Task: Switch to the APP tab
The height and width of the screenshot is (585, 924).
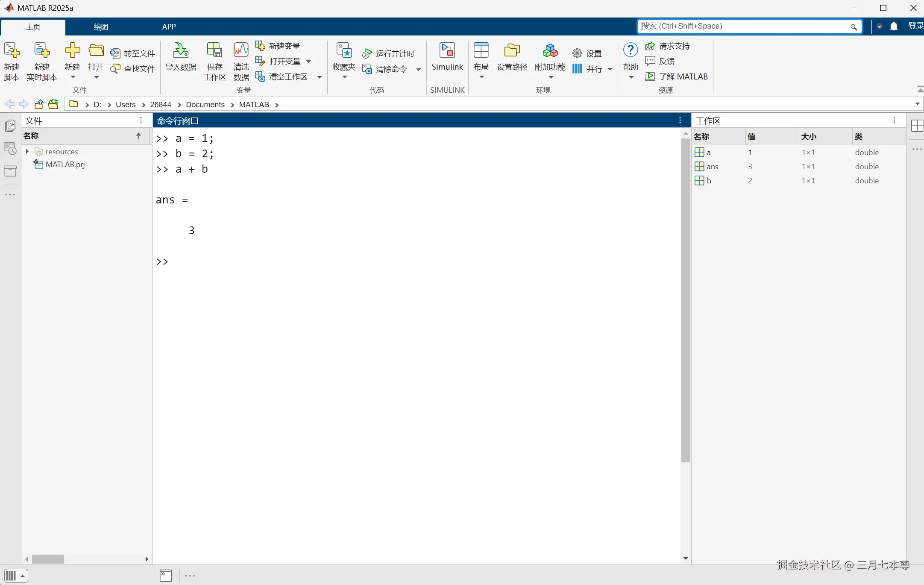Action: pyautogui.click(x=169, y=27)
